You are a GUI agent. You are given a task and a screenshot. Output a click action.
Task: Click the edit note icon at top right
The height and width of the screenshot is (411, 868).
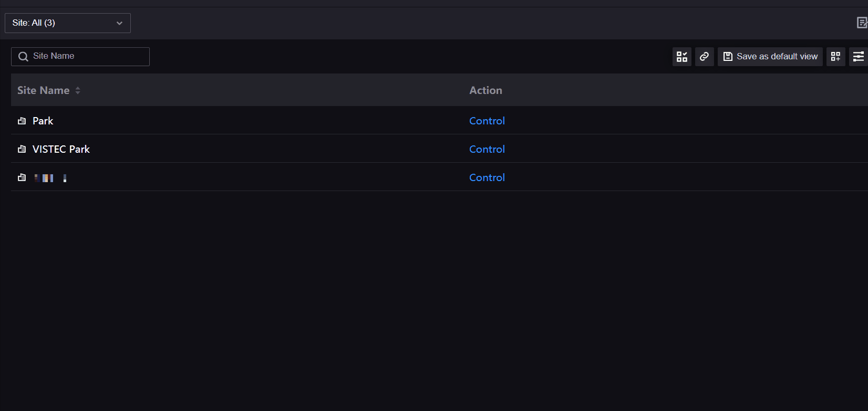862,23
